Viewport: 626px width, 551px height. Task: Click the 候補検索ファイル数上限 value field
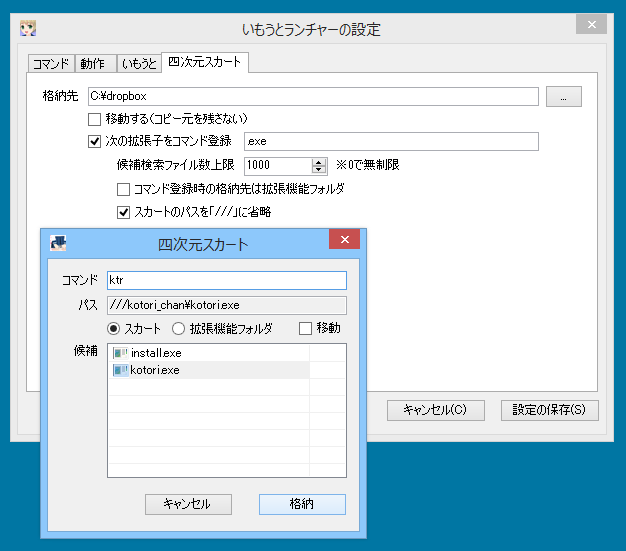[278, 165]
